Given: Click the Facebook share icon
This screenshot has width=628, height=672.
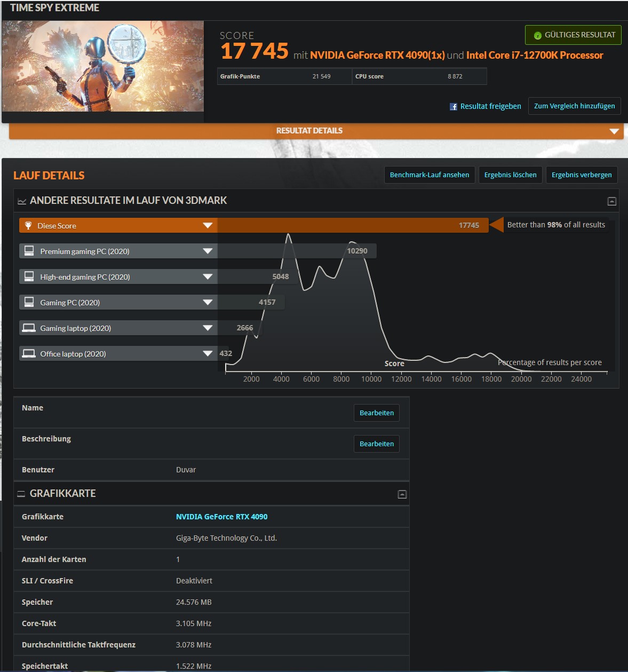Looking at the screenshot, I should click(x=454, y=107).
